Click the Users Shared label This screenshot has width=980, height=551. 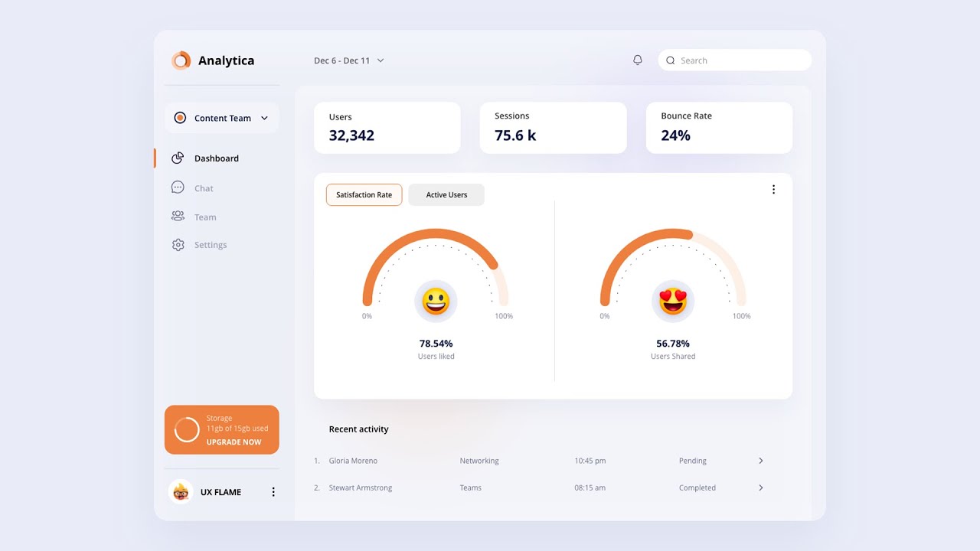click(x=673, y=357)
